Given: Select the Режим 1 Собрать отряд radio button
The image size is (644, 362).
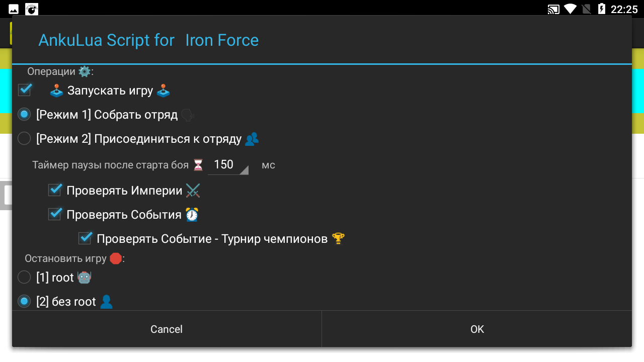Looking at the screenshot, I should [x=24, y=115].
